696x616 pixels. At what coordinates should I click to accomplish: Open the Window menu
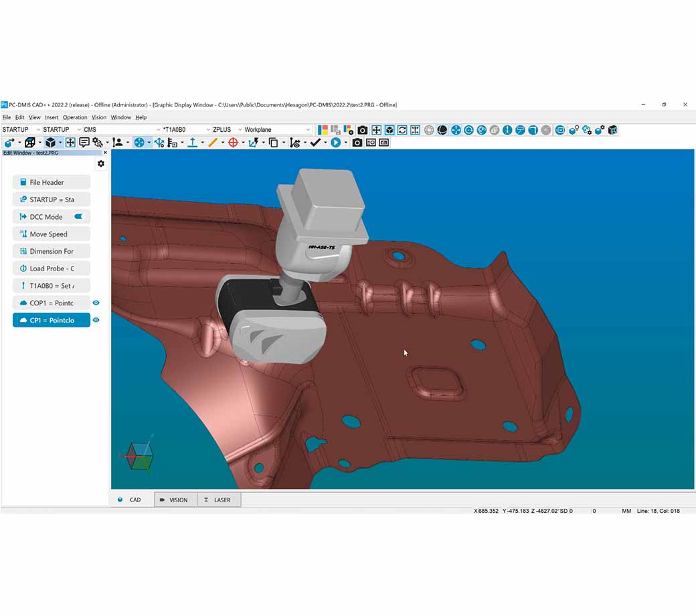coord(120,118)
